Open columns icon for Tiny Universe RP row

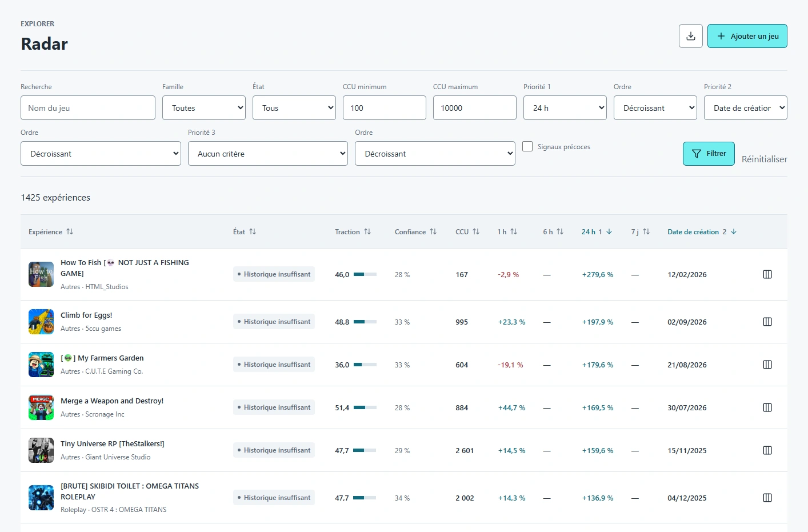[767, 450]
